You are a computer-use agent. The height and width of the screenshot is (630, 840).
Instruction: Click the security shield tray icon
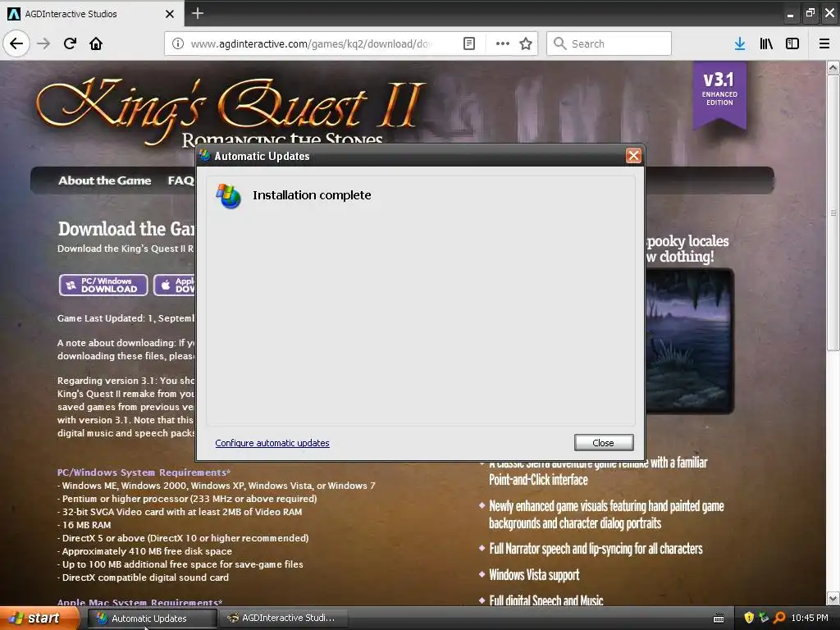tap(749, 618)
